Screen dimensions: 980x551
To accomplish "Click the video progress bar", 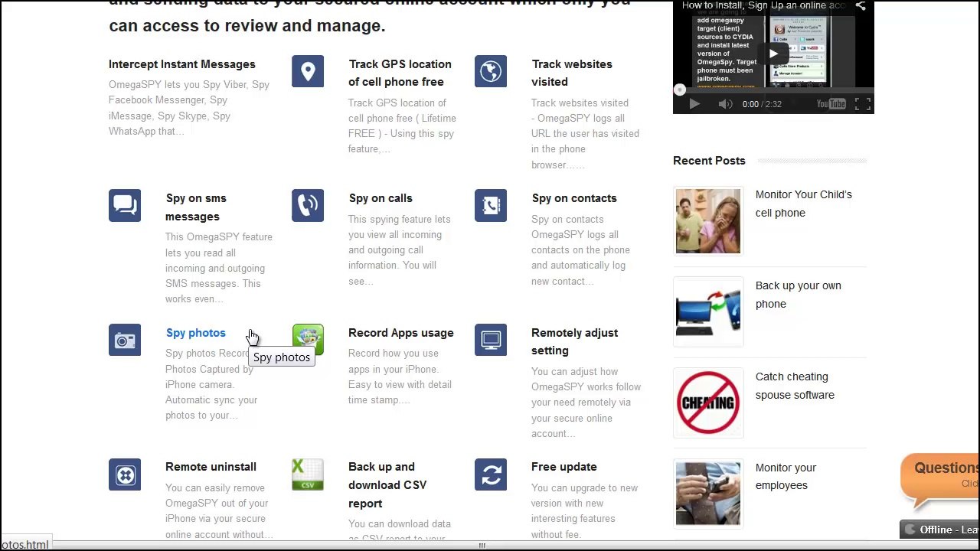I will pyautogui.click(x=773, y=90).
